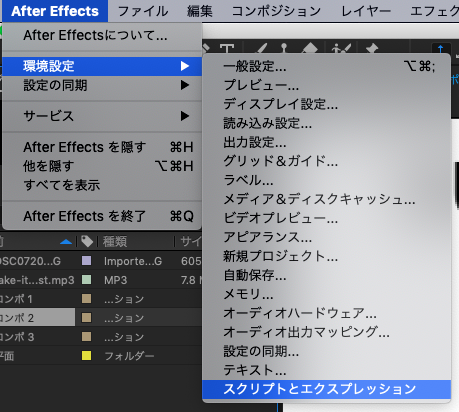Open the コンポジション menu
The image size is (459, 412).
(276, 11)
